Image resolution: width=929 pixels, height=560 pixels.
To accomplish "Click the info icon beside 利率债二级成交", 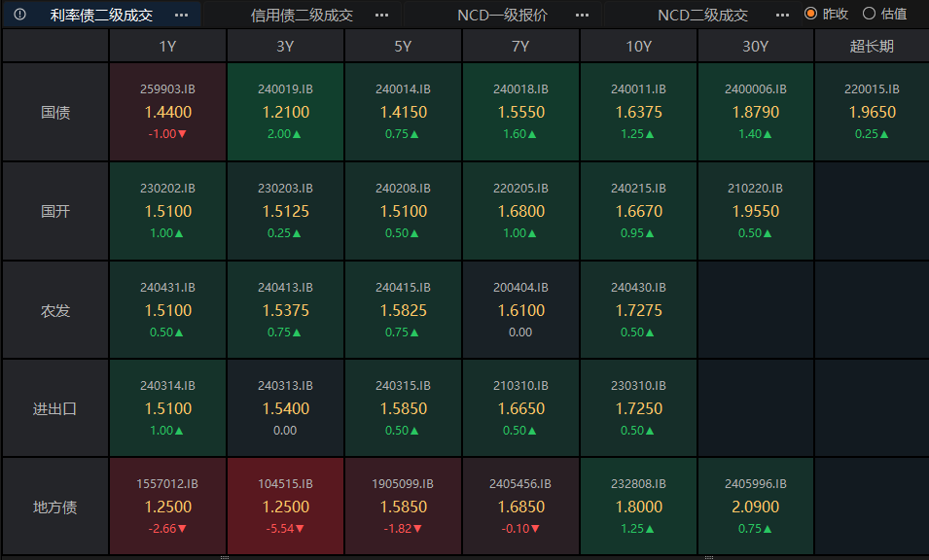I will (20, 15).
